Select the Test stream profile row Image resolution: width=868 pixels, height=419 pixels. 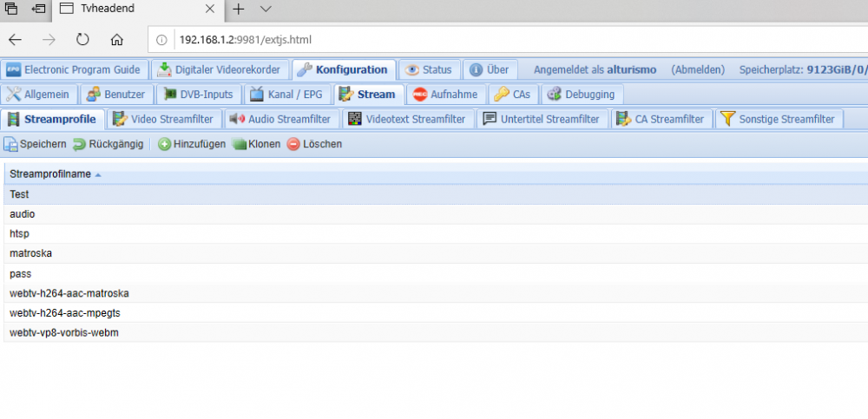point(436,195)
